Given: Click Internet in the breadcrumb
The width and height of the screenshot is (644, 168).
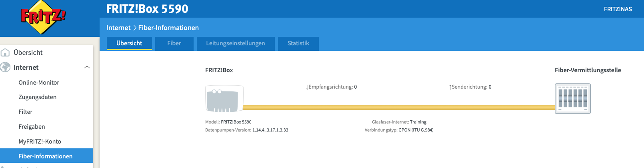Looking at the screenshot, I should (x=118, y=28).
